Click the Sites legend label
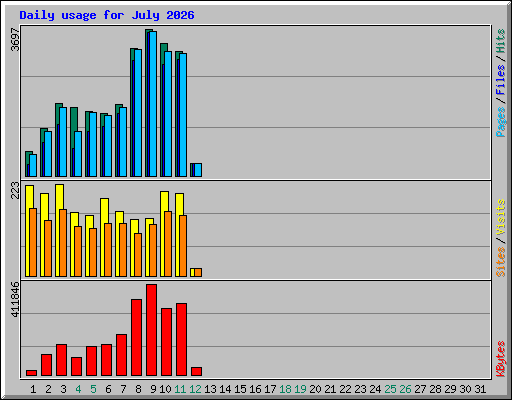 click(500, 262)
